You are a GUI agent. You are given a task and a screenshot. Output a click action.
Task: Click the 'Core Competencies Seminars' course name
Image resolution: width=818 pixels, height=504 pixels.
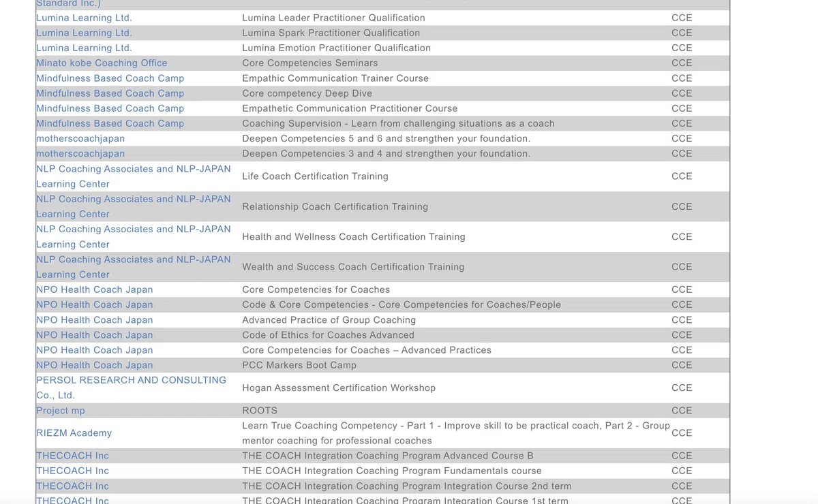click(x=310, y=63)
